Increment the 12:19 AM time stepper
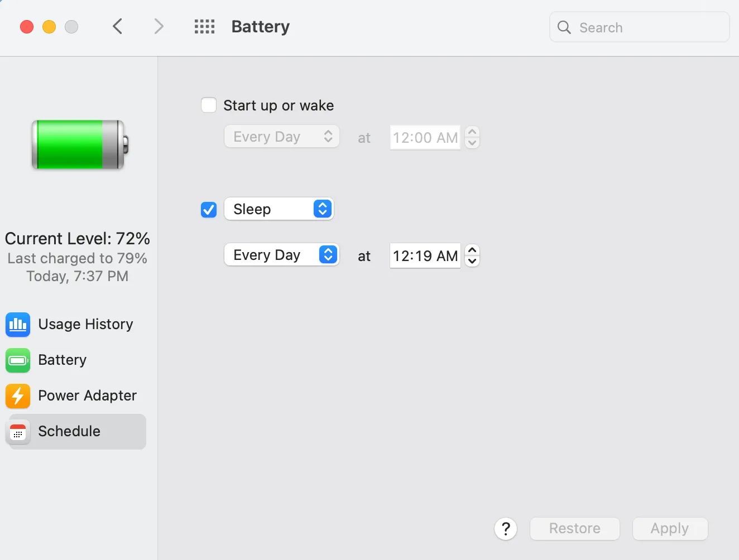 (472, 250)
